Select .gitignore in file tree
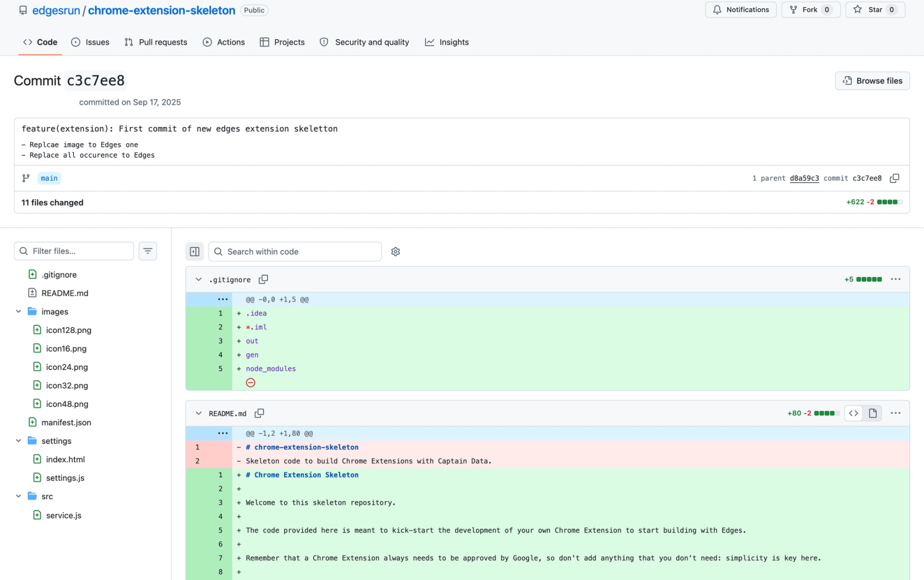The height and width of the screenshot is (580, 924). coord(59,275)
